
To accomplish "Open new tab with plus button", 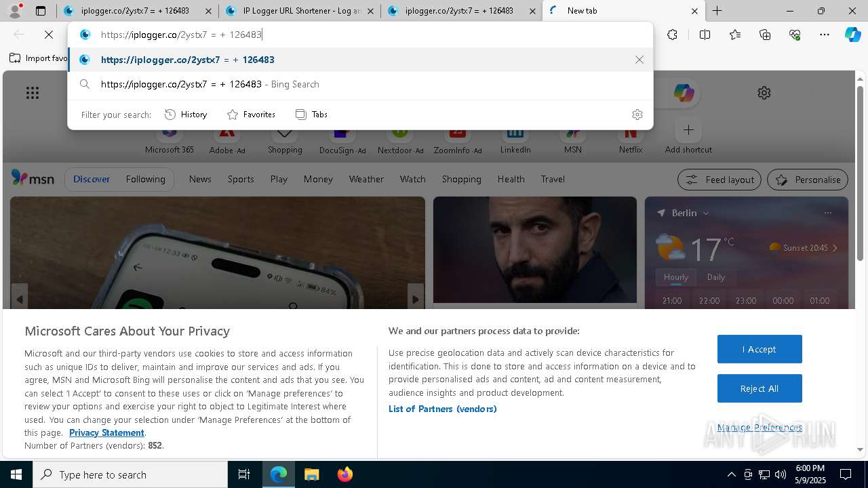I will coord(717,11).
